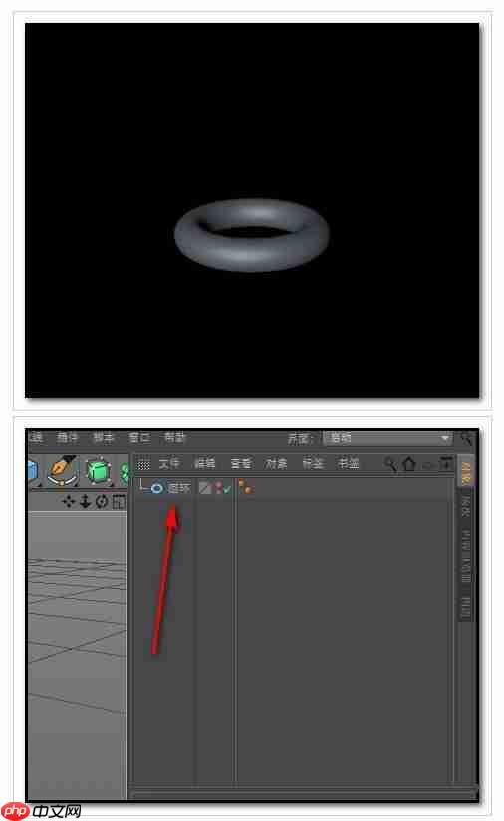The image size is (504, 821).
Task: Open the 插件 menu in main menu bar
Action: click(68, 437)
